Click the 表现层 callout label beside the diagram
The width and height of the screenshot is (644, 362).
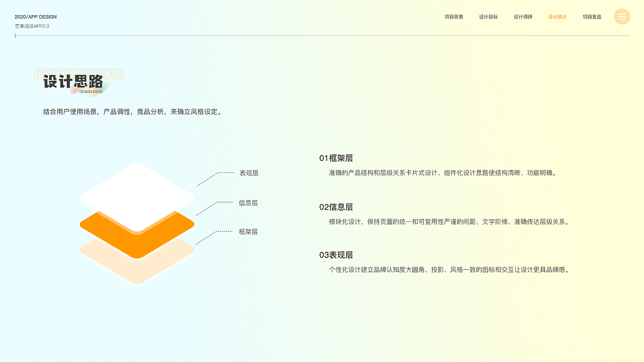pos(250,173)
